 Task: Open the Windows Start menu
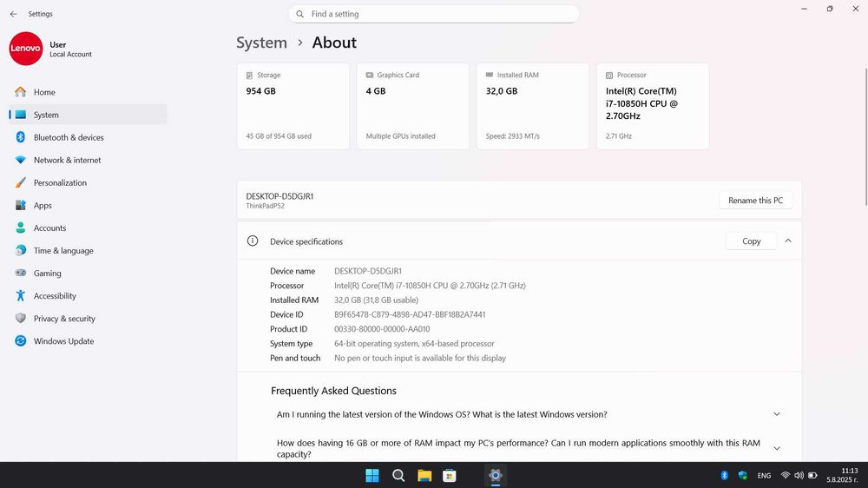pos(372,475)
